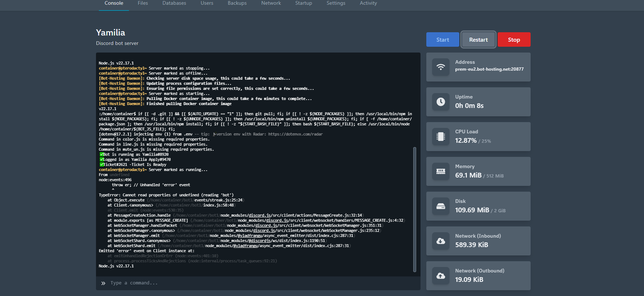Stop the server with Stop button

coord(514,39)
